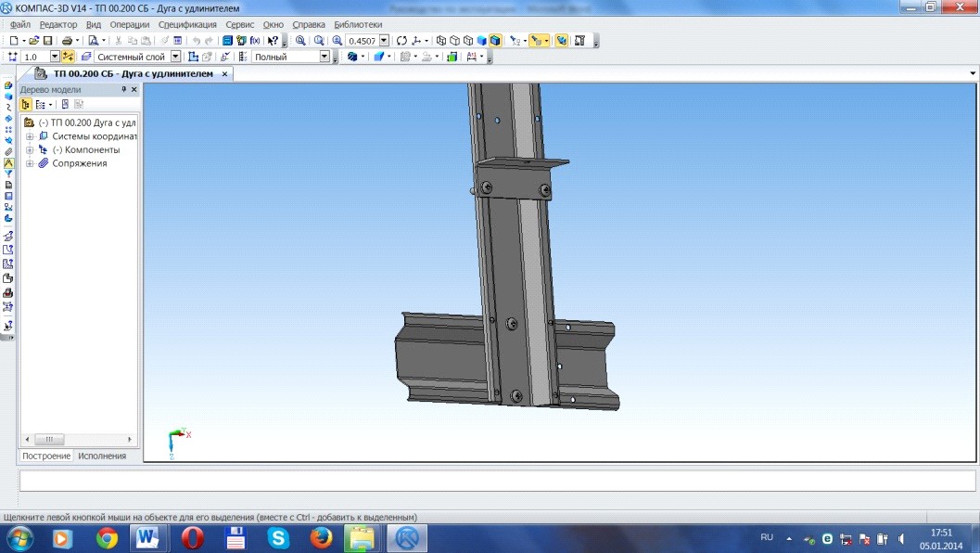Open the Операции menu
This screenshot has height=553, width=980.
[130, 24]
